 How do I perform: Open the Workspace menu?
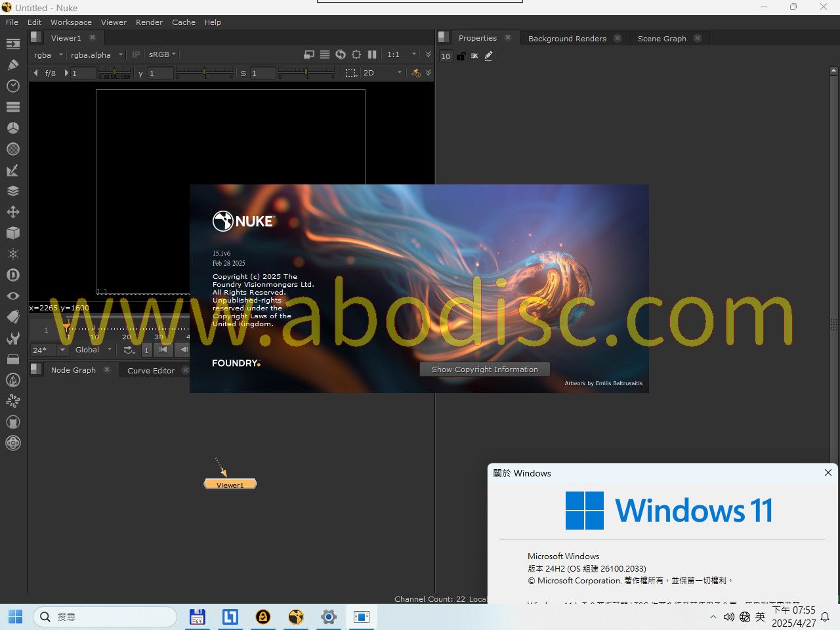pyautogui.click(x=71, y=22)
